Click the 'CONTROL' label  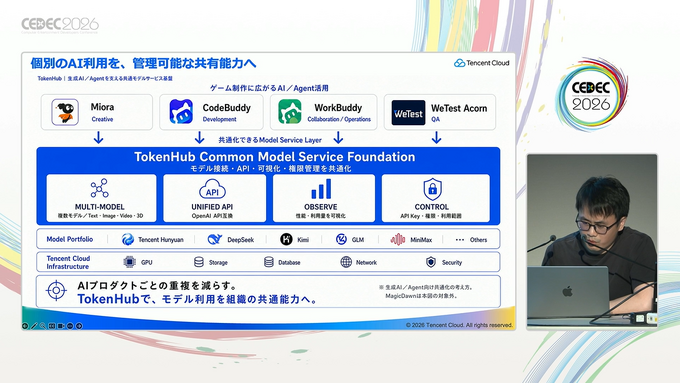pyautogui.click(x=432, y=207)
